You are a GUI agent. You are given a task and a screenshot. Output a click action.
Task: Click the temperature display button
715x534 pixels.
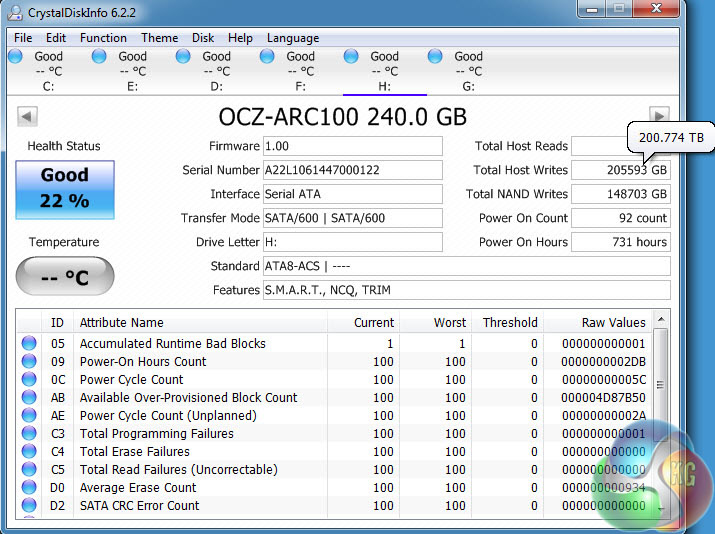point(65,277)
